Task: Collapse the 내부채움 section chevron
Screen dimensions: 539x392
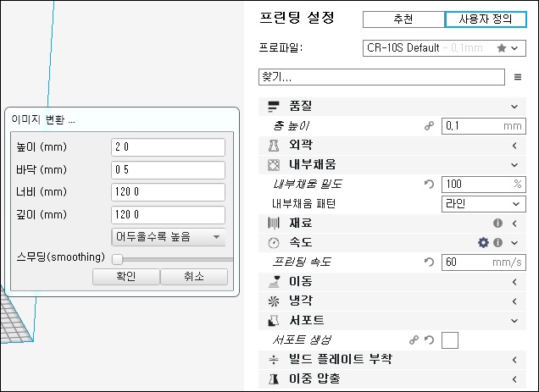Action: coord(514,165)
